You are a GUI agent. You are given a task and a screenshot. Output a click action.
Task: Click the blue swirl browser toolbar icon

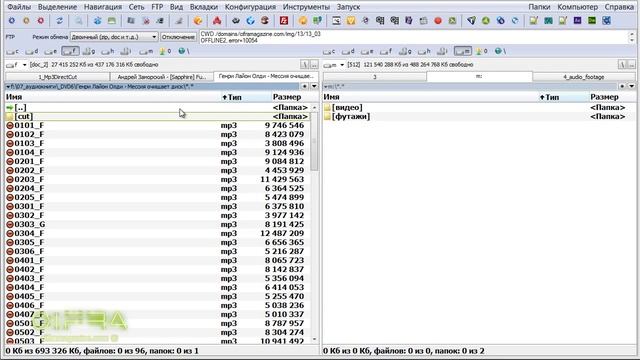point(250,20)
